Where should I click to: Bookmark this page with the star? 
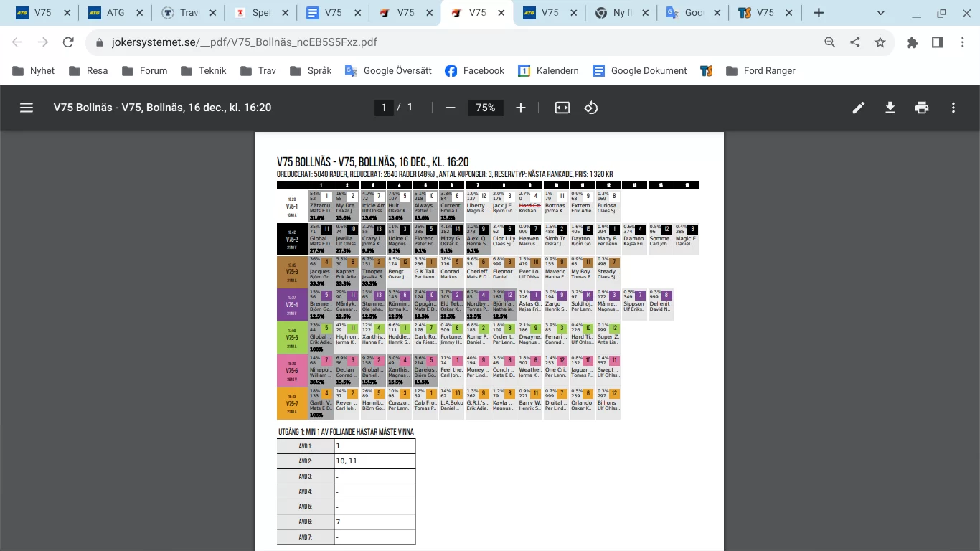(x=880, y=42)
